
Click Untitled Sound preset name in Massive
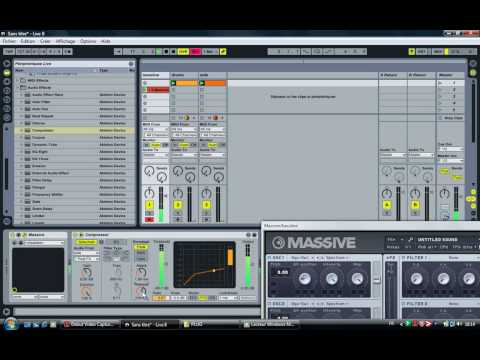437,239
